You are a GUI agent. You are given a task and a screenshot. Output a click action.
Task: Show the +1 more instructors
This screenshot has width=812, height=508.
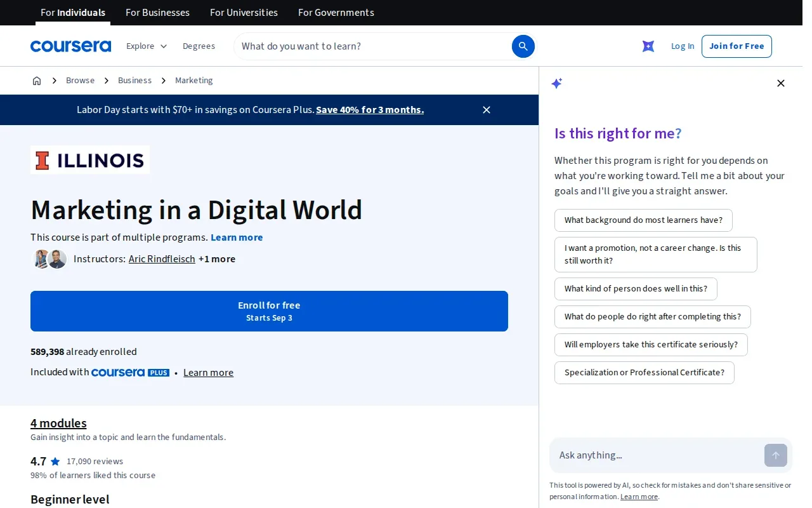tap(217, 259)
